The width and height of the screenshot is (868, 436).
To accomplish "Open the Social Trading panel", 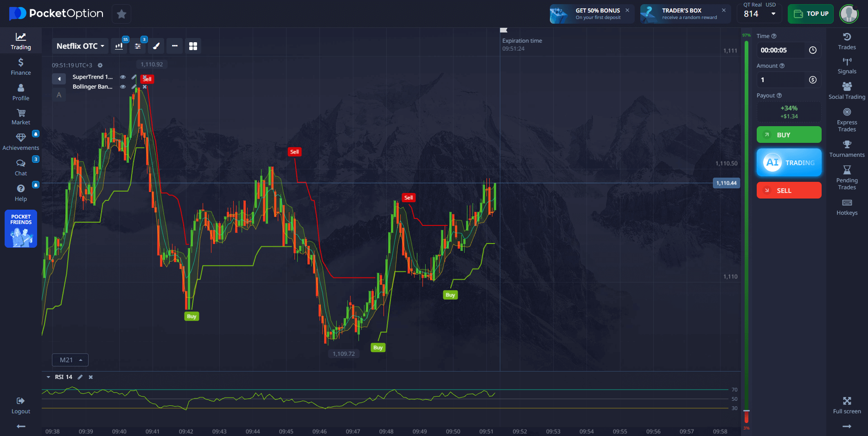I will [x=847, y=90].
